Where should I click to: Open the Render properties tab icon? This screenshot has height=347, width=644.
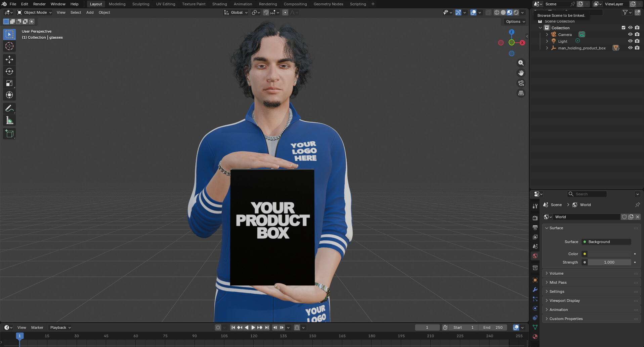pyautogui.click(x=535, y=218)
